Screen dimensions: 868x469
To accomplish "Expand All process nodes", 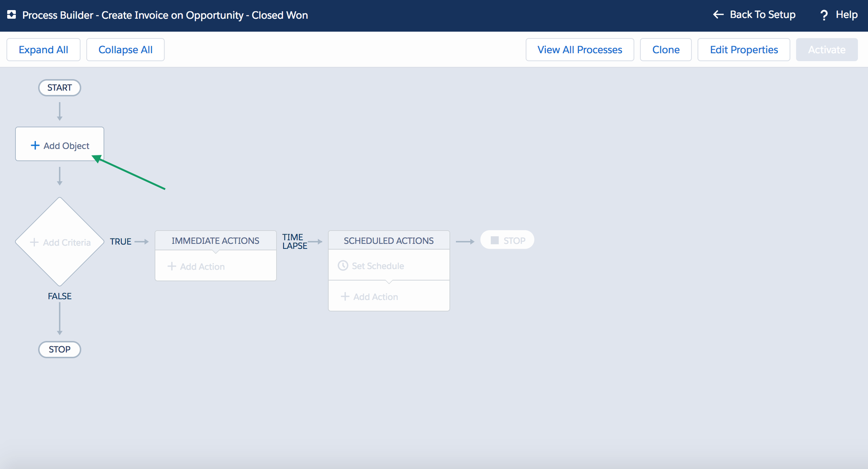I will pos(44,50).
